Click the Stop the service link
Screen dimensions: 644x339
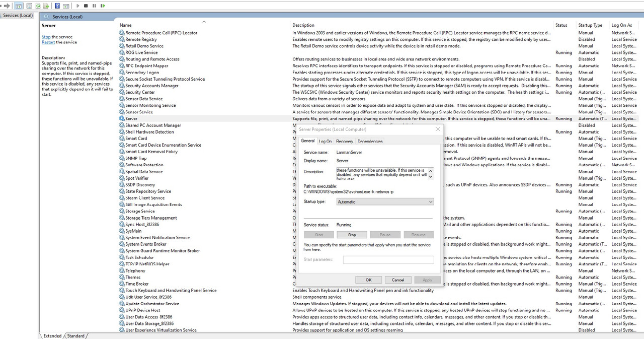click(x=46, y=37)
